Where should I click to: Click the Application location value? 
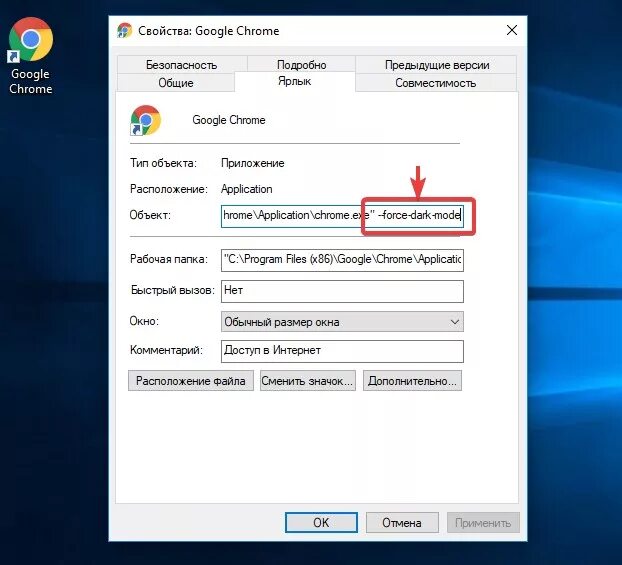tap(247, 189)
